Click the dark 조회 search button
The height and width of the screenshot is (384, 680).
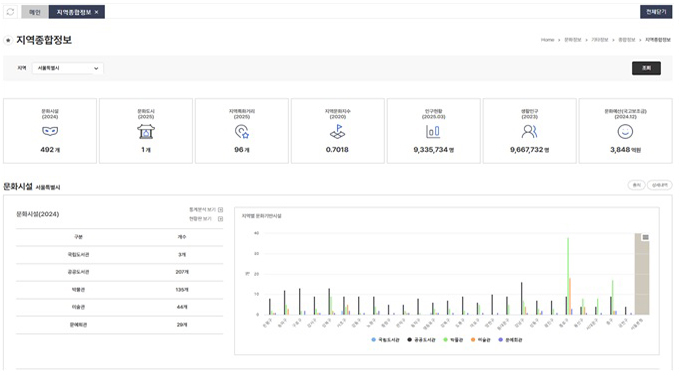(x=646, y=68)
